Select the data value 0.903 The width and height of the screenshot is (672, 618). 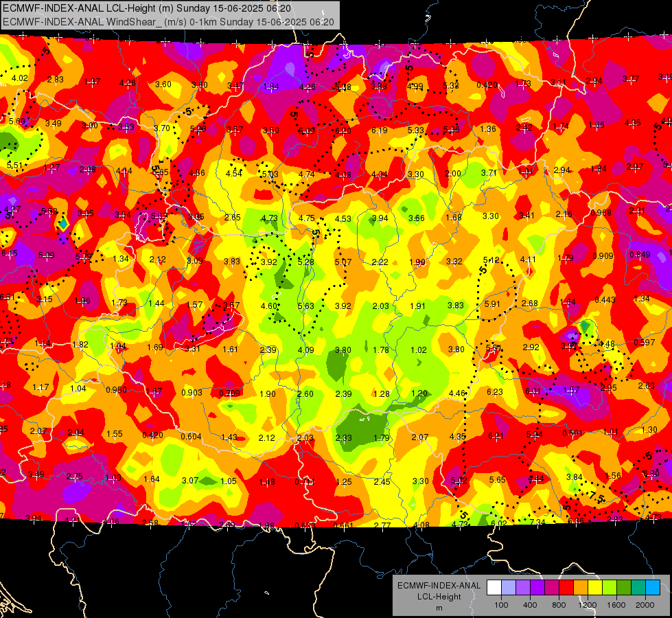click(x=192, y=392)
